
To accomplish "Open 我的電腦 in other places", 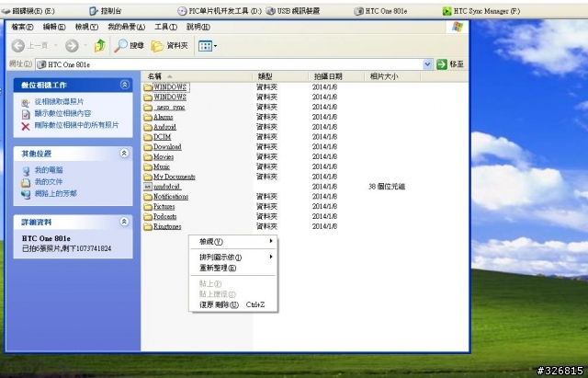I will 49,170.
